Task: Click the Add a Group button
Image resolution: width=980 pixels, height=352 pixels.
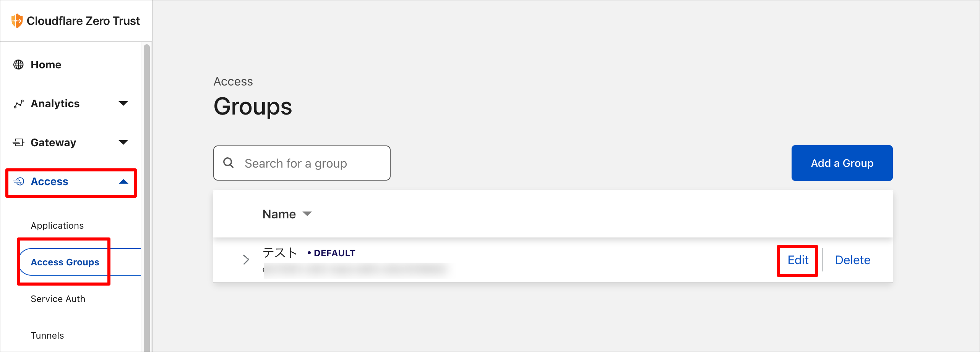Action: pos(842,163)
